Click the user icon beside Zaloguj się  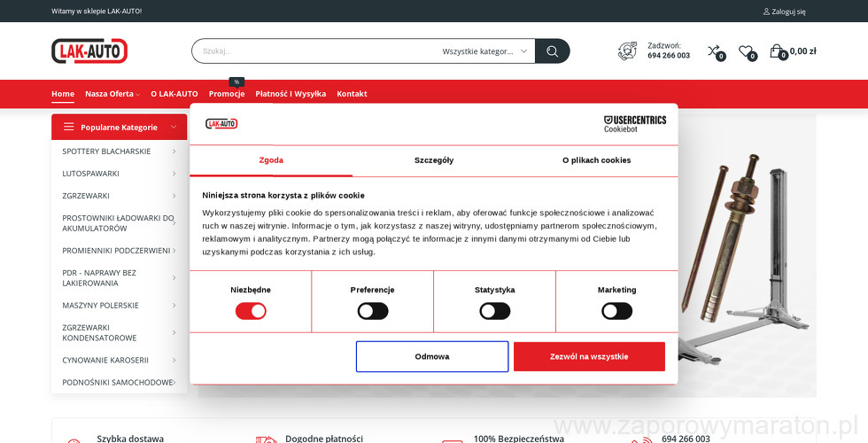click(x=766, y=11)
